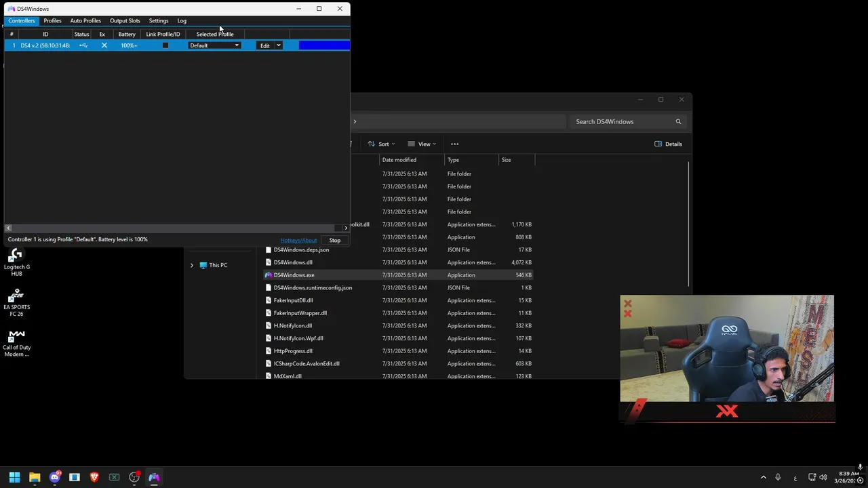Screen dimensions: 868x488
Task: Open the Sort dropdown in Explorer
Action: pos(381,144)
